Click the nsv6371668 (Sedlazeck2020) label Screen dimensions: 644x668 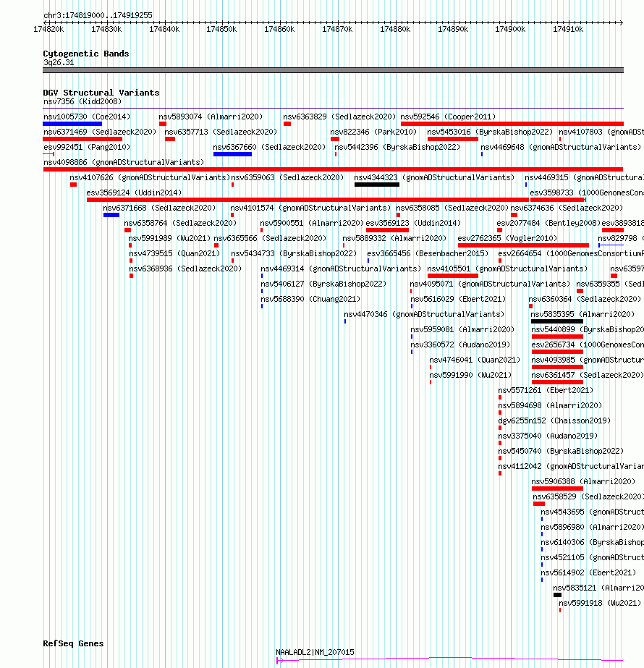(x=159, y=208)
